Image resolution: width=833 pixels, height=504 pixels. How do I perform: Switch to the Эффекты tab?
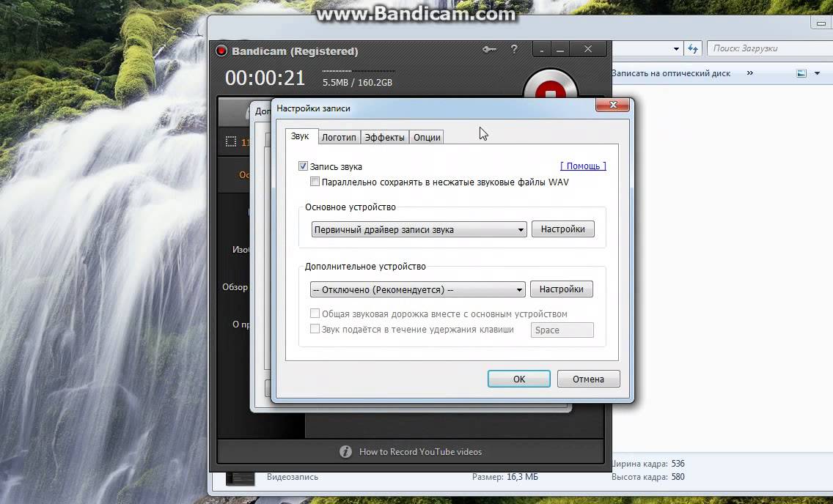click(x=385, y=138)
